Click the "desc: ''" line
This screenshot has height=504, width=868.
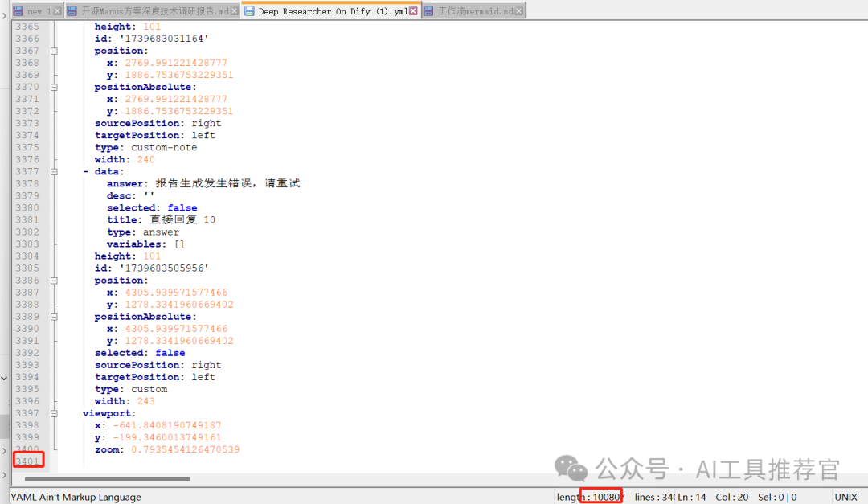[131, 195]
